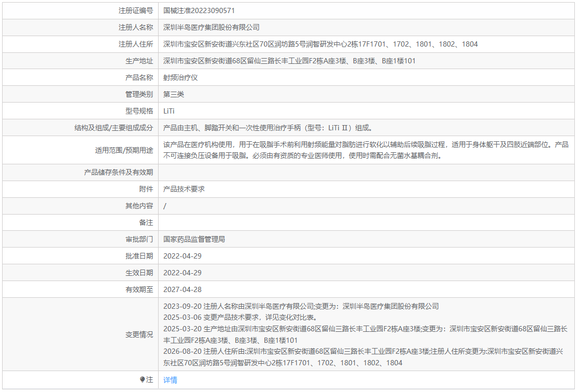Viewport: 578px width, 392px height.
Task: Select registrant name 深圳半岛医疗集团股份有限公司
Action: click(x=212, y=28)
